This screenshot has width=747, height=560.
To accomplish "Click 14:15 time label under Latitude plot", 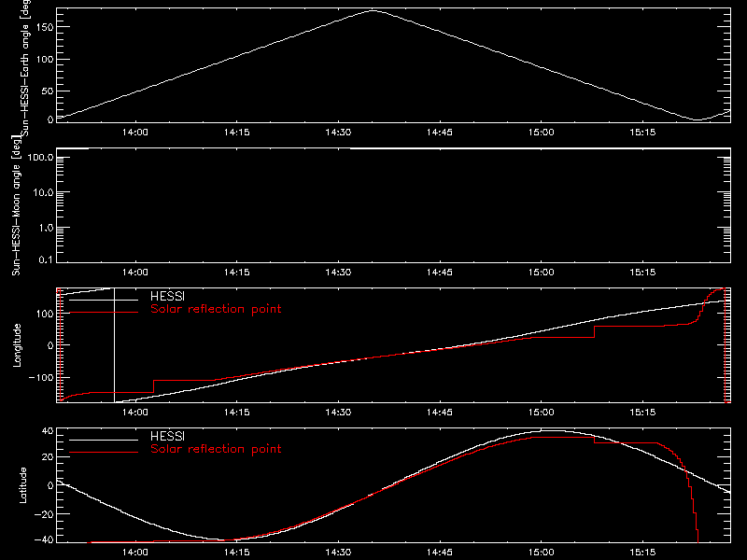I will pyautogui.click(x=237, y=553).
